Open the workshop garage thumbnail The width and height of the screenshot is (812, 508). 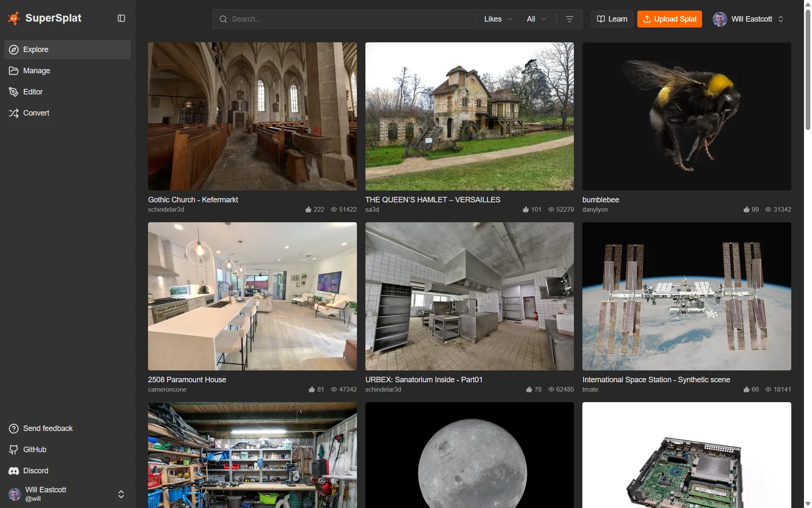[x=252, y=455]
